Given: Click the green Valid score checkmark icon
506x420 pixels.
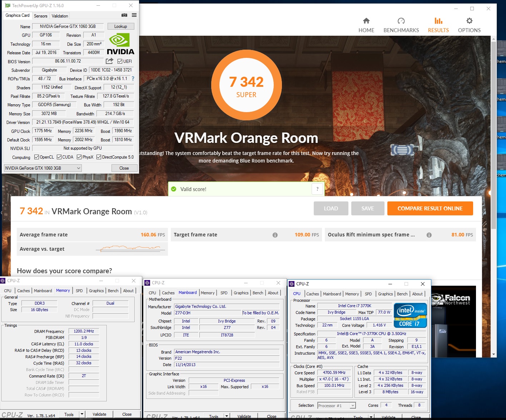Looking at the screenshot, I should coord(174,189).
